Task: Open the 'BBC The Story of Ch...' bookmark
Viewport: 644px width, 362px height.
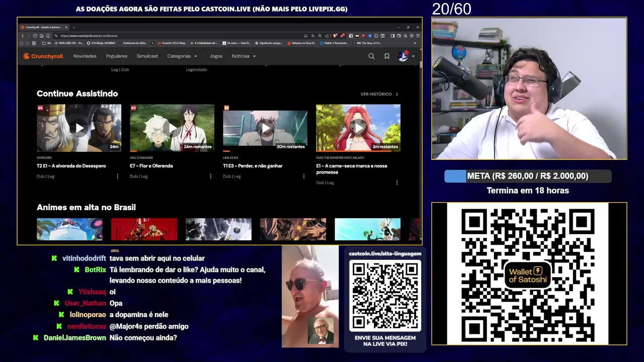Action: [367, 43]
